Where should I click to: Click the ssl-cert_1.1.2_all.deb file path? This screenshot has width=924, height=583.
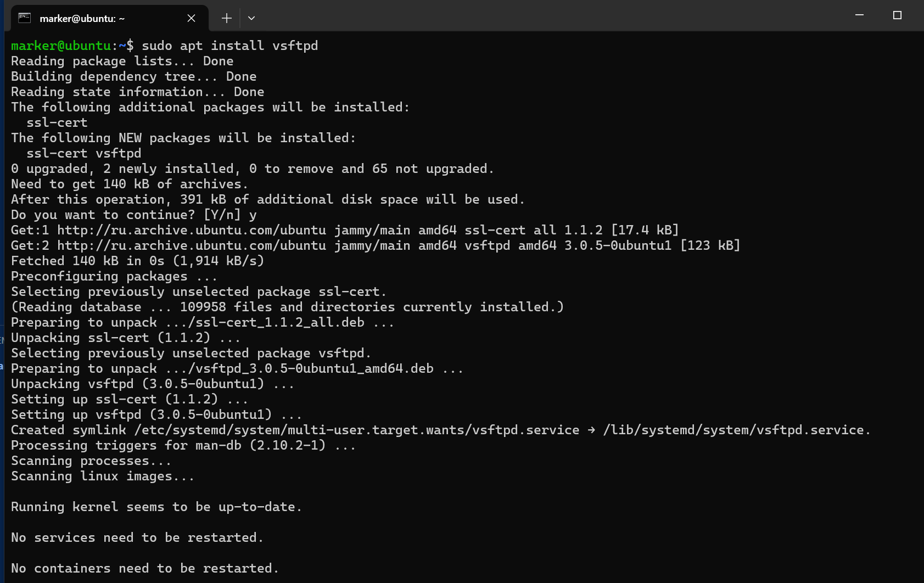click(276, 322)
